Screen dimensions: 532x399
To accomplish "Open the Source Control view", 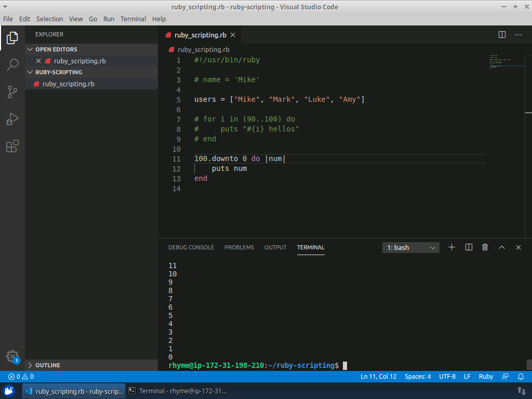I will pyautogui.click(x=12, y=92).
